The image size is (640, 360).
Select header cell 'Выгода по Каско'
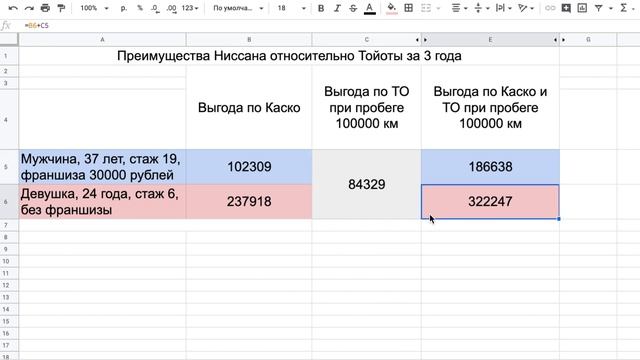coord(249,108)
